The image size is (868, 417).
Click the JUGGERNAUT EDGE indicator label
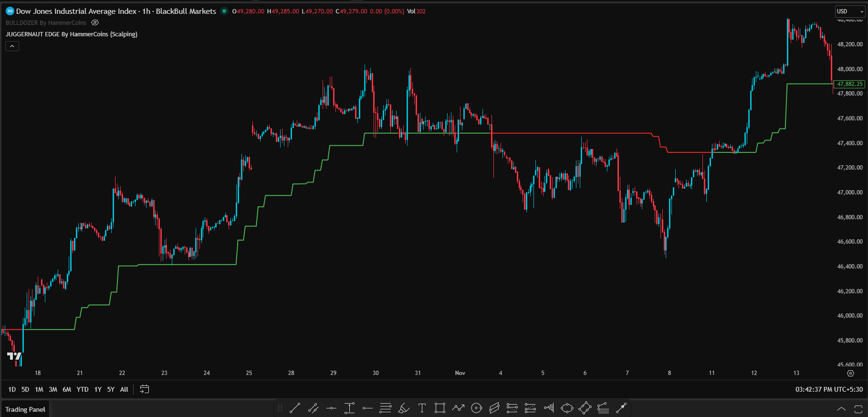pyautogui.click(x=72, y=34)
